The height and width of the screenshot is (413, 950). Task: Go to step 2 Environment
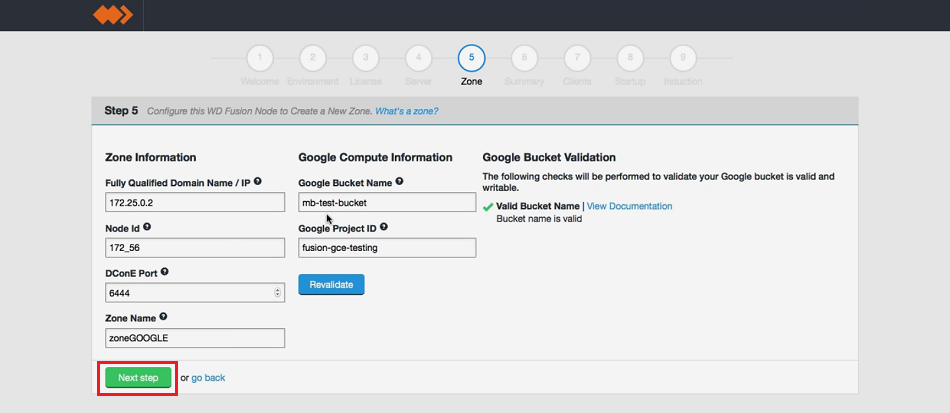(313, 58)
